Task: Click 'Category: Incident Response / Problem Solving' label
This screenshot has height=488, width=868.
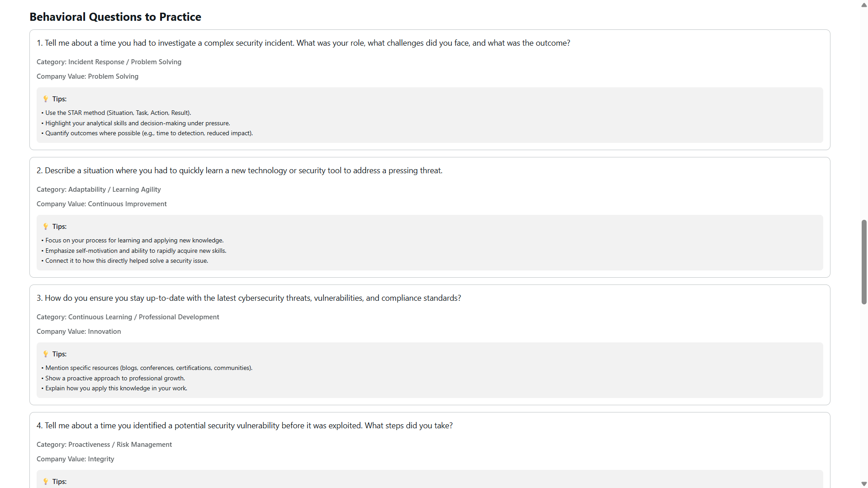Action: pyautogui.click(x=109, y=62)
